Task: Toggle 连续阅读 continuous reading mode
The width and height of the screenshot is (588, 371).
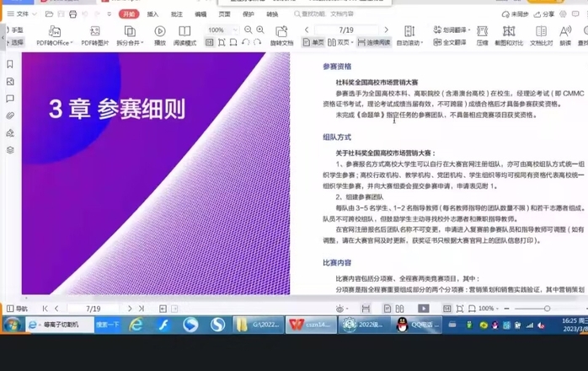Action: [x=373, y=42]
